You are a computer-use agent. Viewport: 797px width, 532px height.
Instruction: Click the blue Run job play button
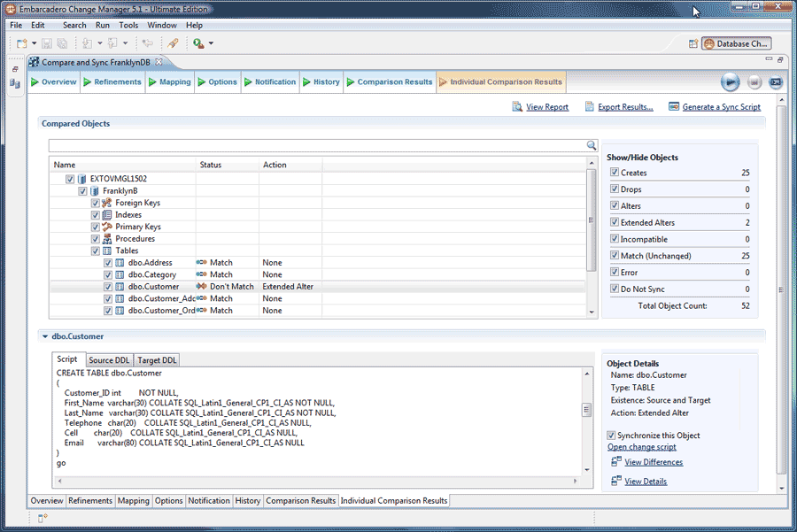click(731, 82)
